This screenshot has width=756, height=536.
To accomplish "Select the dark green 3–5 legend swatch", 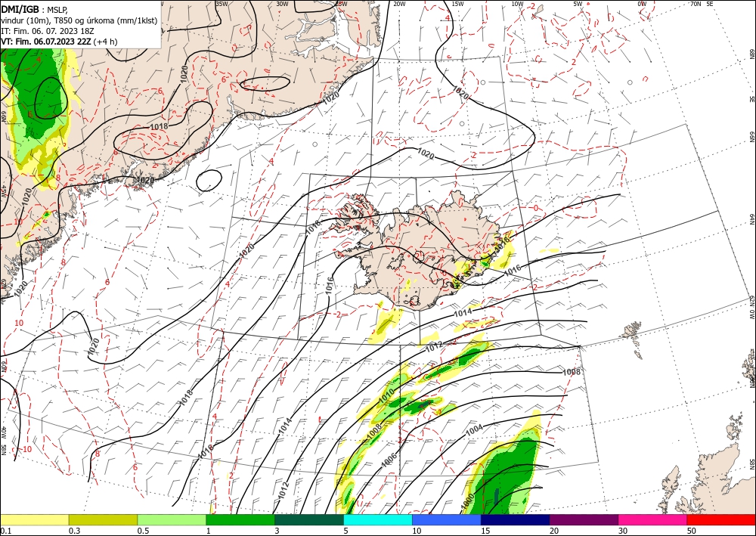I will click(309, 519).
